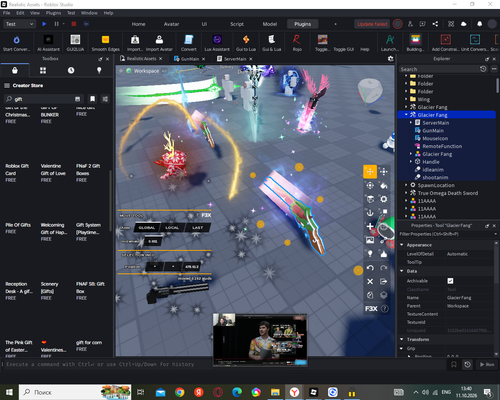Image resolution: width=500 pixels, height=400 pixels.
Task: Open the File menu
Action: click(7, 13)
